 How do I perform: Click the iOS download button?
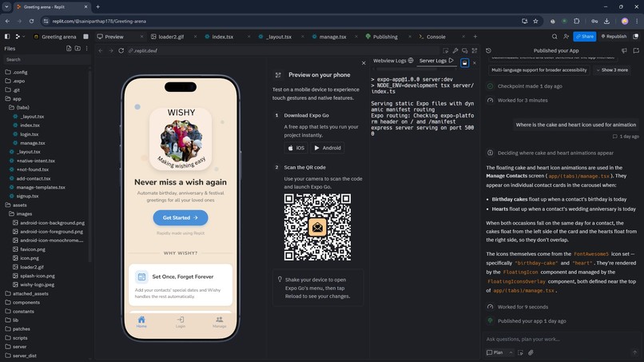tap(296, 148)
